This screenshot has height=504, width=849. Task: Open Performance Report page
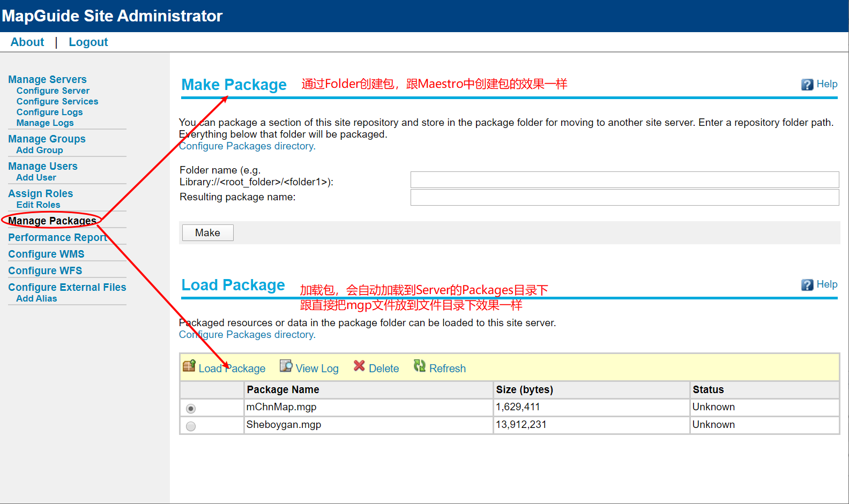[x=57, y=237]
